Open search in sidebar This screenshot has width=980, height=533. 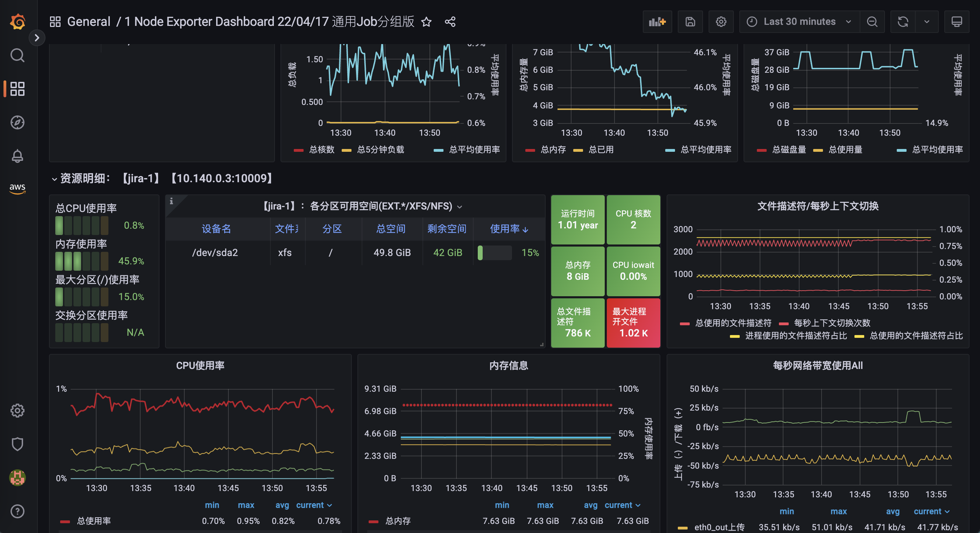tap(17, 56)
